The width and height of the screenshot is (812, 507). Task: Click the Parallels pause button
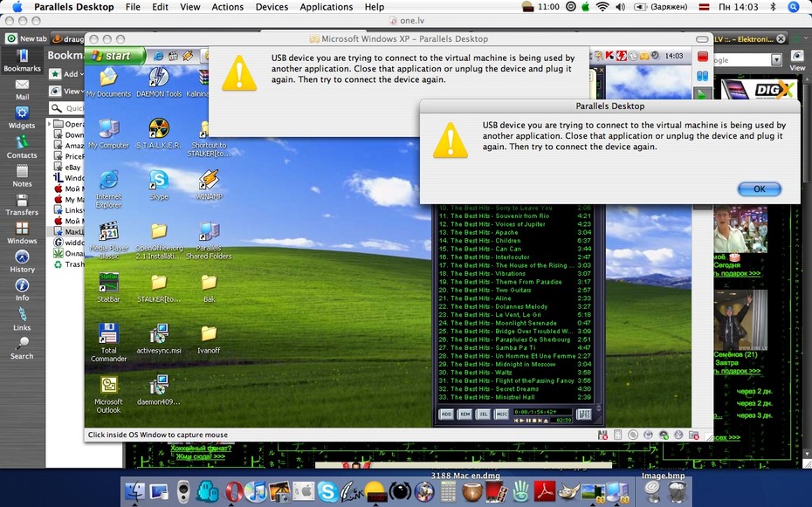(702, 76)
